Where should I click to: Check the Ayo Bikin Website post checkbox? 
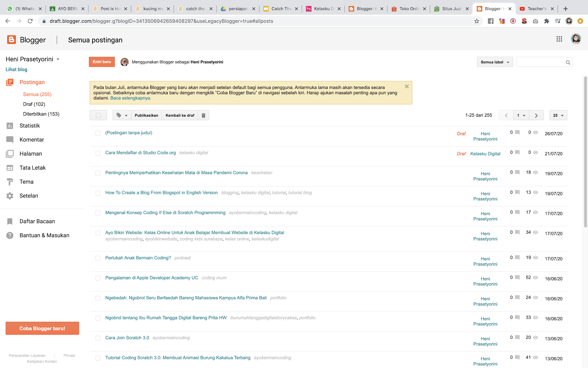(x=98, y=233)
